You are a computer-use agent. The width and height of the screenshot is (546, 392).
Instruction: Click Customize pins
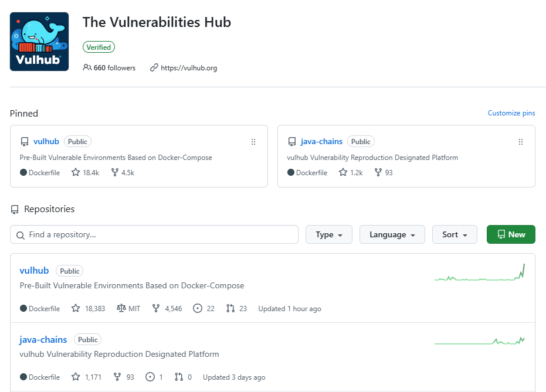coord(511,113)
